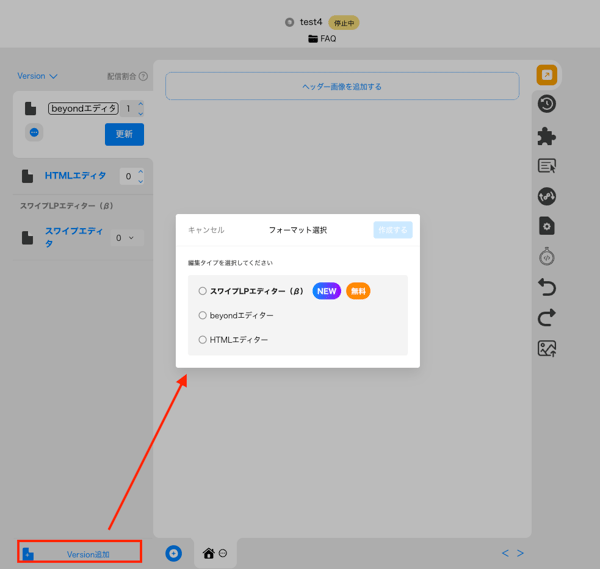
Task: Click the orange external preview icon
Action: click(547, 75)
